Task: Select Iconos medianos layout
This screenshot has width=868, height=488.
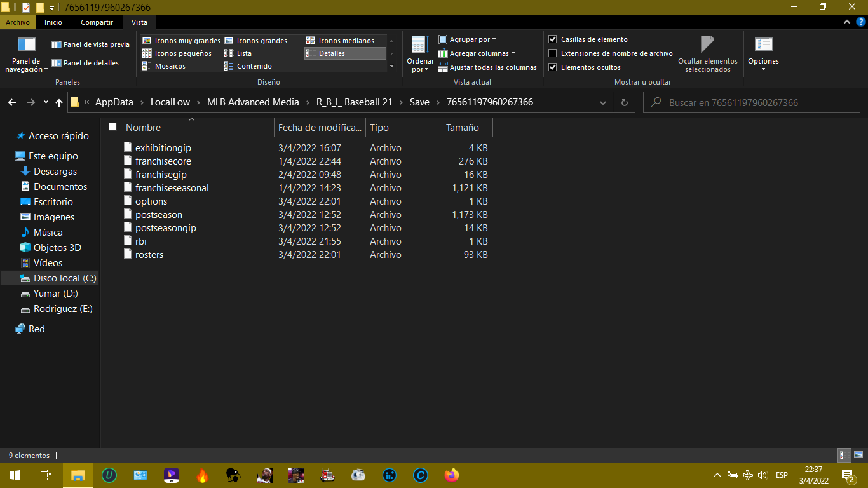Action: (x=340, y=41)
